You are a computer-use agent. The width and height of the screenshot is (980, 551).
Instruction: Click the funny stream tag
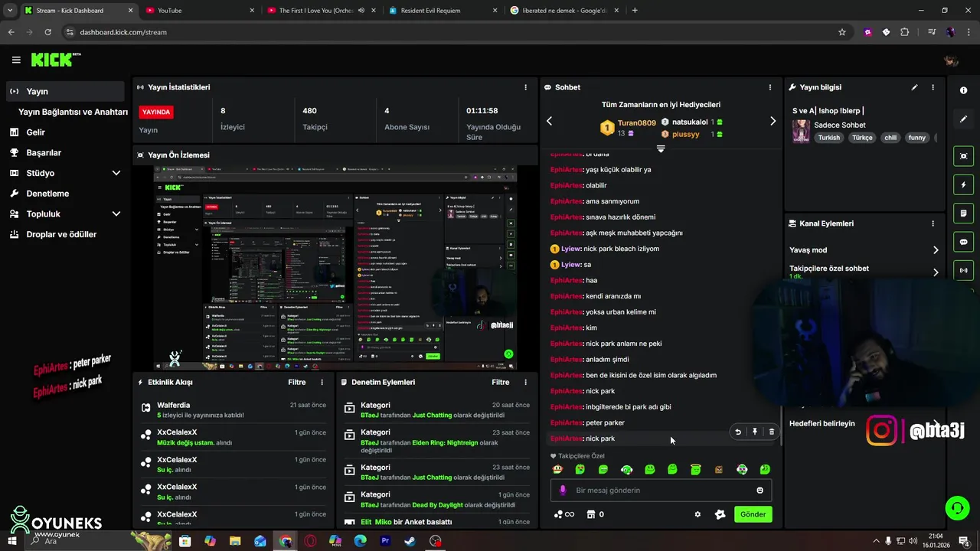917,138
